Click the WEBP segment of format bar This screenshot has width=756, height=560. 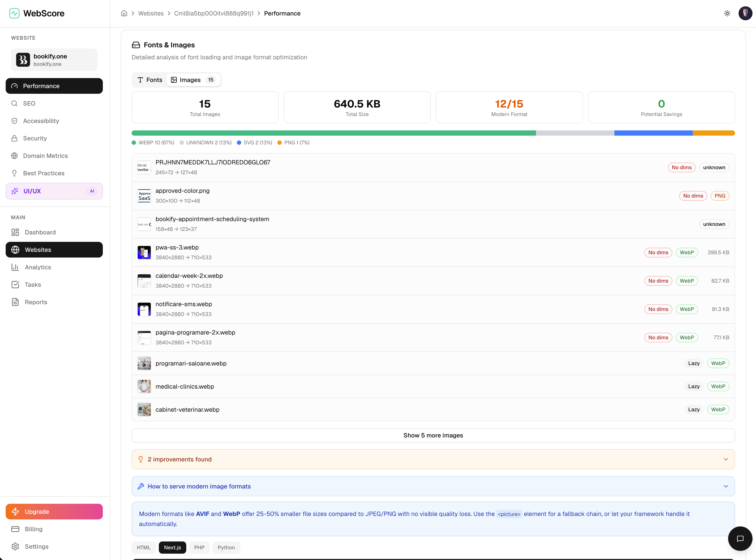332,133
